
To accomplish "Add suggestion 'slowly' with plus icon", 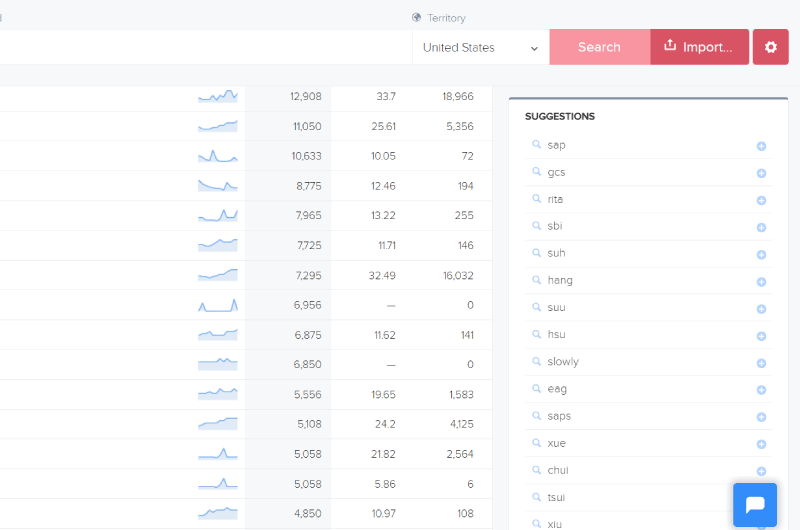I will click(761, 363).
